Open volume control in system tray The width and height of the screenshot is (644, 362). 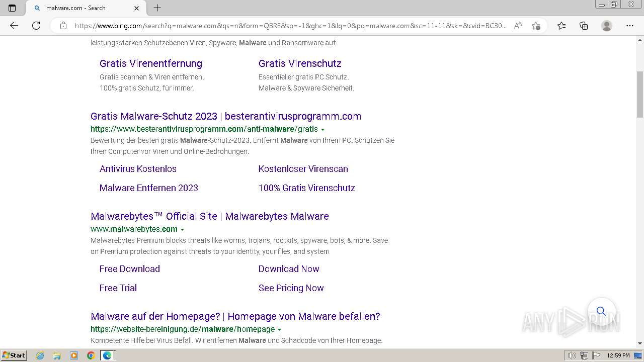coord(572,355)
